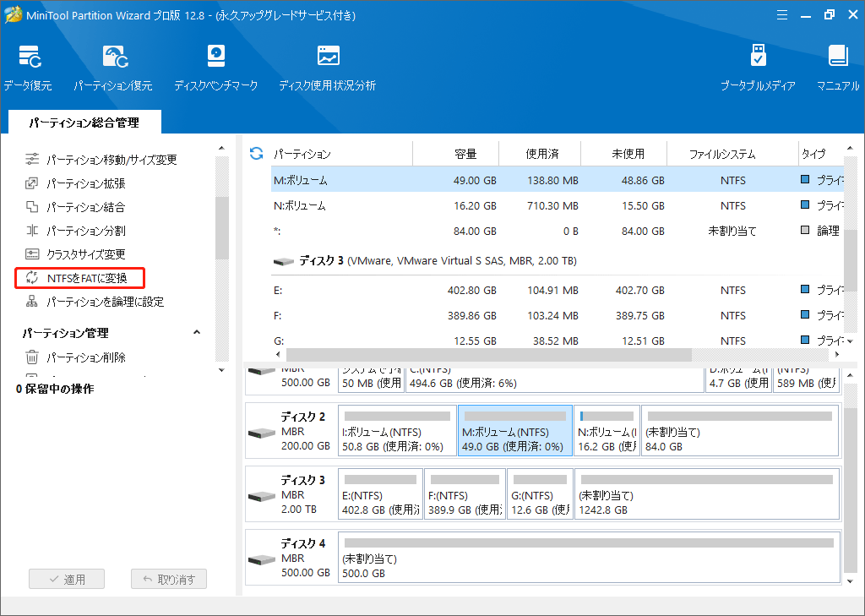Open ディスク使用状況分析 (Space Analyzer)
Image resolution: width=865 pixels, height=616 pixels.
[x=328, y=68]
